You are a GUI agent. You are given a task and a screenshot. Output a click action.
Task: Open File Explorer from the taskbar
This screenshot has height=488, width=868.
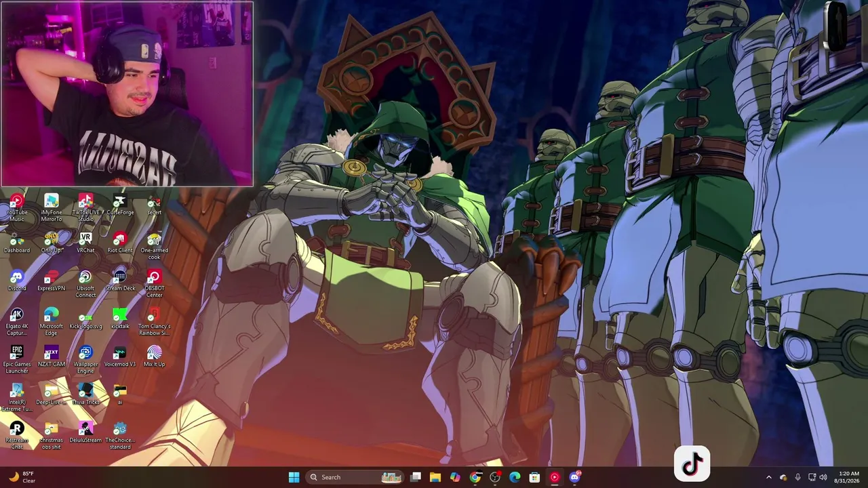pyautogui.click(x=435, y=477)
